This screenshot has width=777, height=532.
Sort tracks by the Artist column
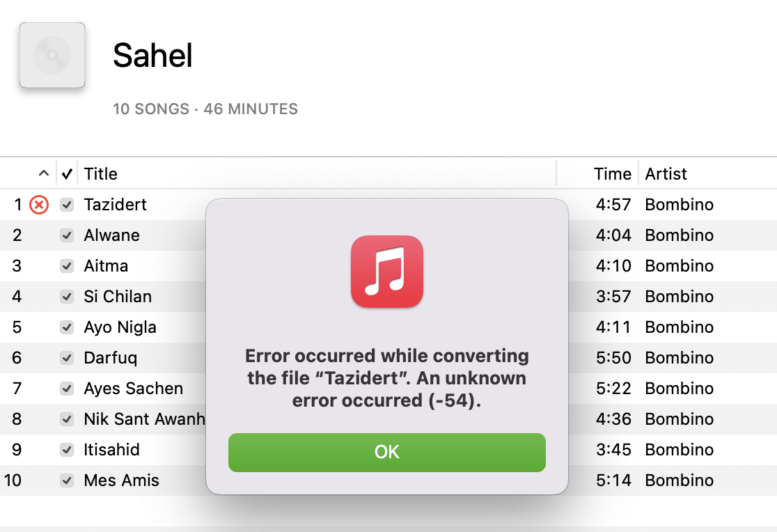pos(666,174)
